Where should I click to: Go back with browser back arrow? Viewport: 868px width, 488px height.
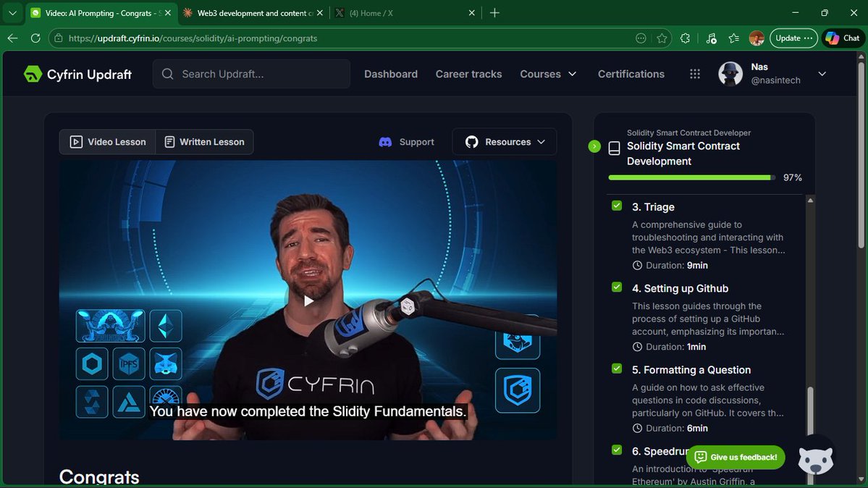tap(12, 38)
